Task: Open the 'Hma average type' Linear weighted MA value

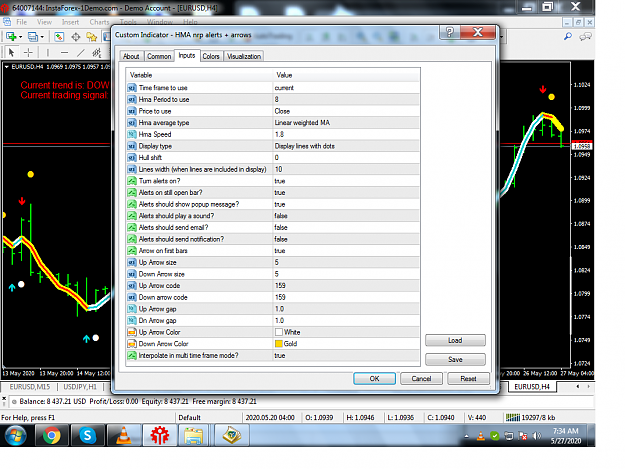Action: point(346,123)
